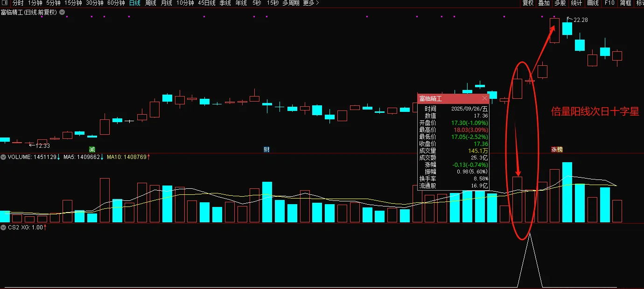This screenshot has width=644, height=289.
Task: Click the 叠加 button
Action: point(544,3)
